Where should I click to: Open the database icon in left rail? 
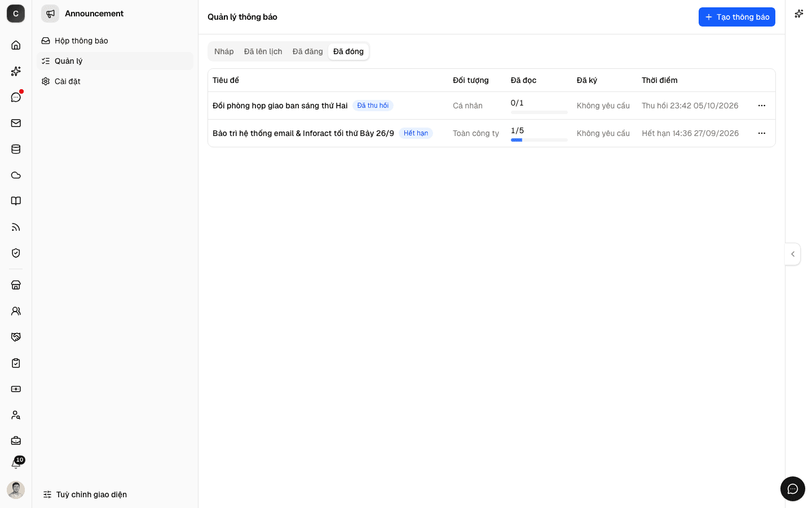(16, 149)
